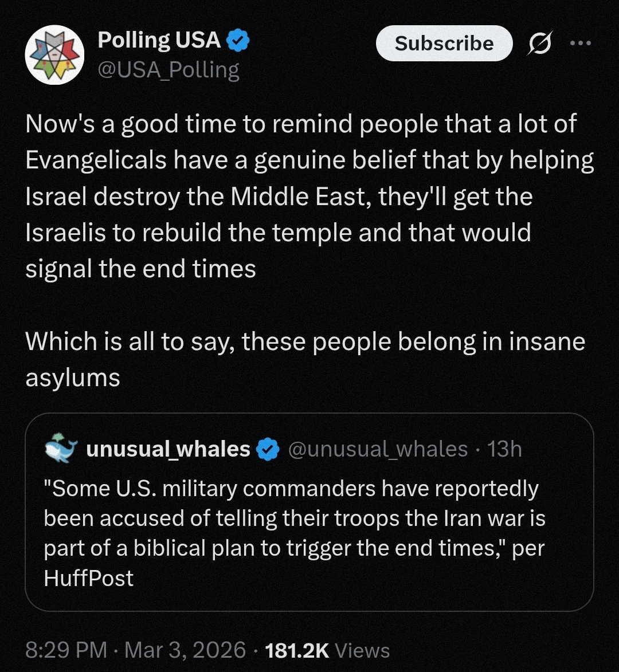Open the Polling USA profile avatar
The image size is (619, 672).
54,55
